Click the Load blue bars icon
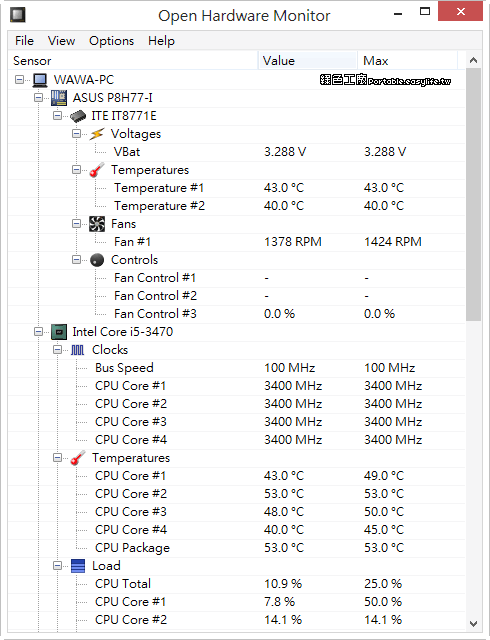The width and height of the screenshot is (490, 640). tap(78, 566)
